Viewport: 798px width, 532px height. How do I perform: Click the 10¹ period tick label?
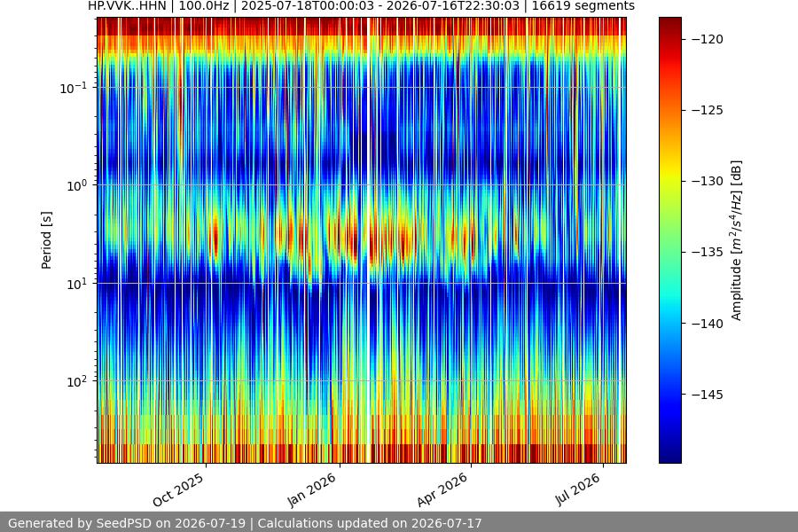pyautogui.click(x=77, y=284)
